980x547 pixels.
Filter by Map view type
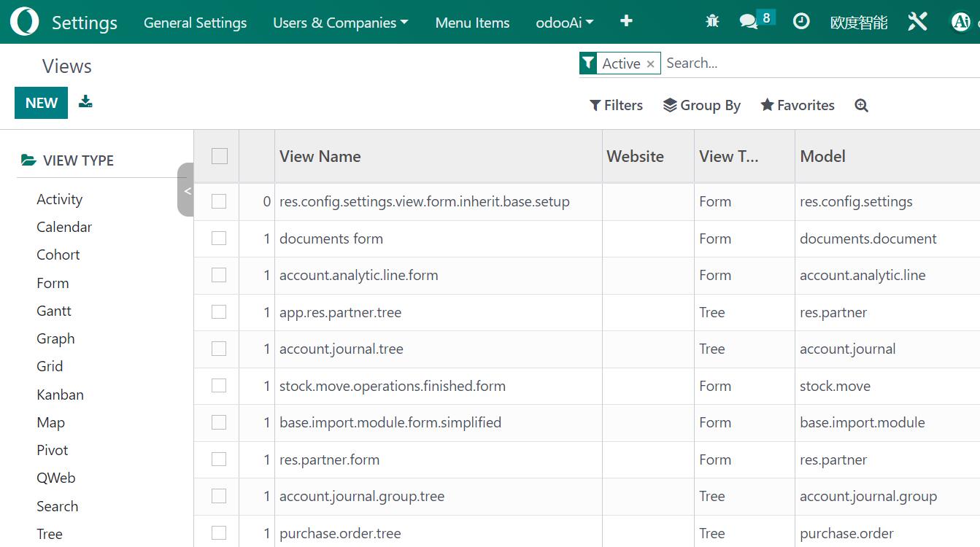coord(51,422)
